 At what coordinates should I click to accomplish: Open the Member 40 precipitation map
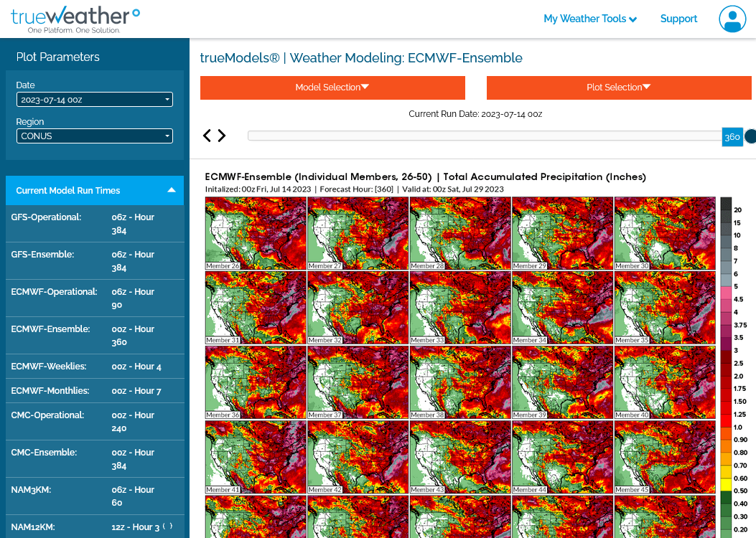(665, 382)
